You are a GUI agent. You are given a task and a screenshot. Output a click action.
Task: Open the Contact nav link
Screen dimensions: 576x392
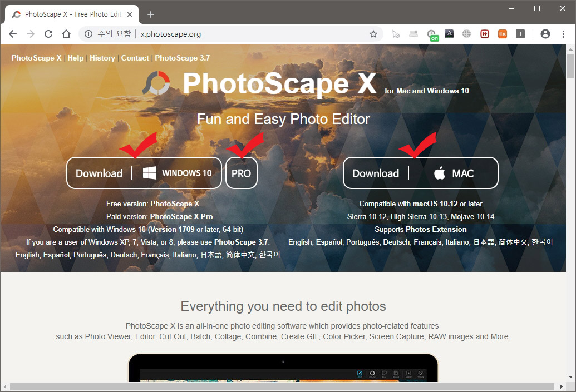tap(135, 58)
